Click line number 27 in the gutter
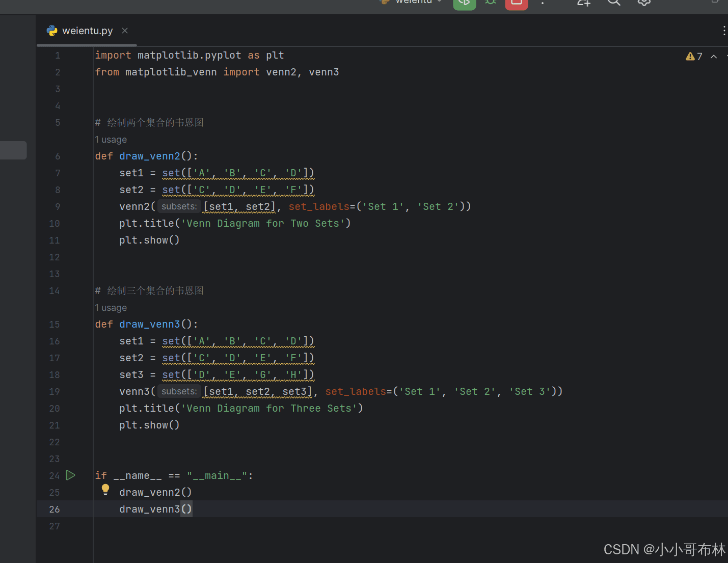Screen dimensions: 728x563 (55, 526)
